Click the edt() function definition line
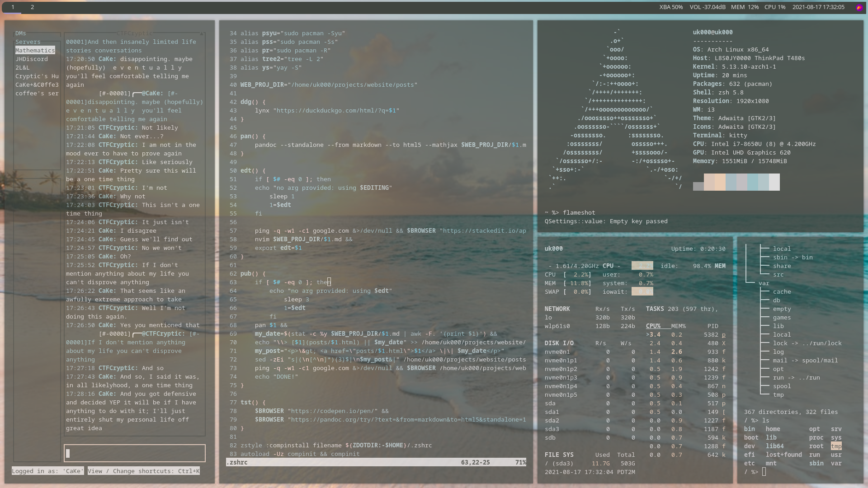Screen dimensions: 868x488 coord(253,171)
